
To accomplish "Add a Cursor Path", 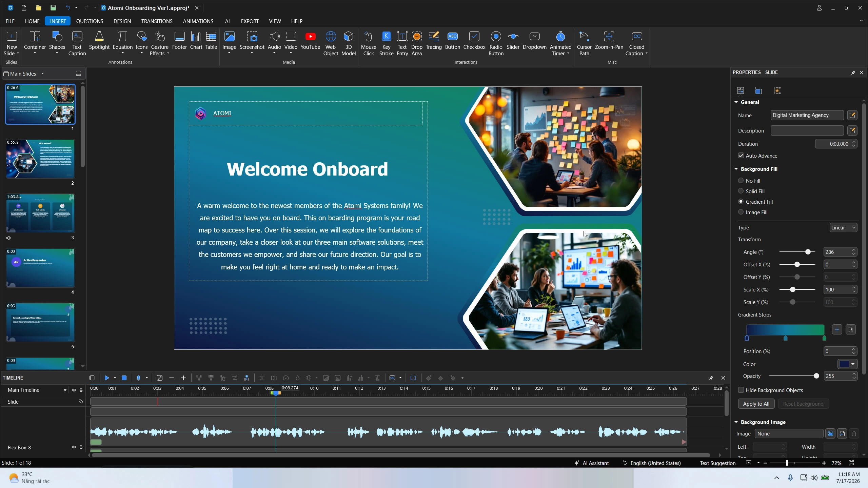I will 584,43.
